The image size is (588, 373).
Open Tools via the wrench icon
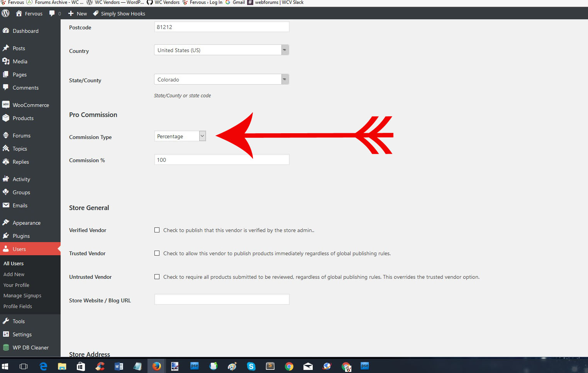(6, 321)
